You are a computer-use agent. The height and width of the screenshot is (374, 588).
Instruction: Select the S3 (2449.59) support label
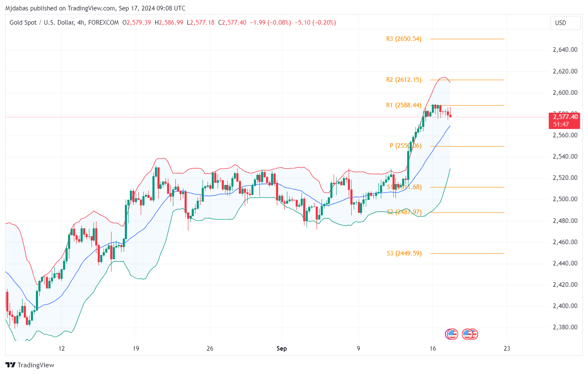pyautogui.click(x=404, y=253)
